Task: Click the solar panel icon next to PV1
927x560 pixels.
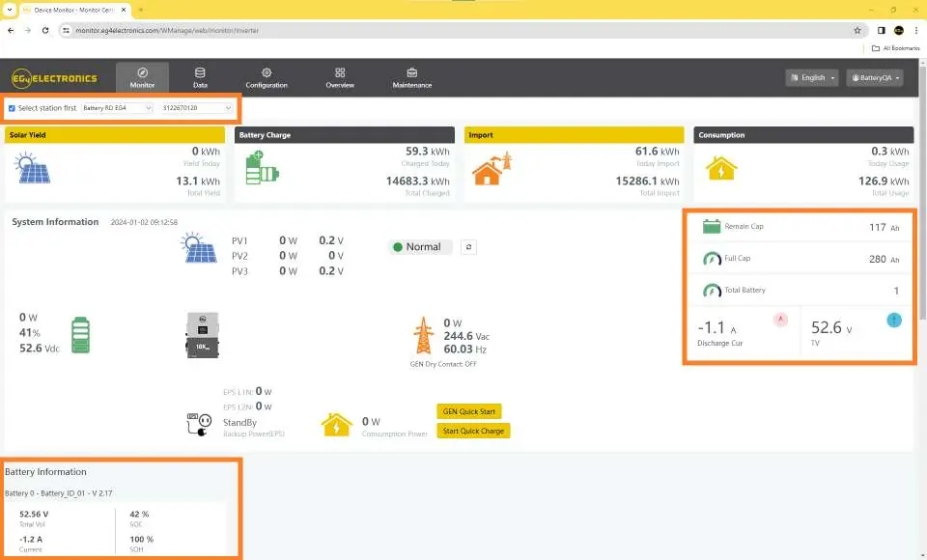Action: click(x=199, y=248)
